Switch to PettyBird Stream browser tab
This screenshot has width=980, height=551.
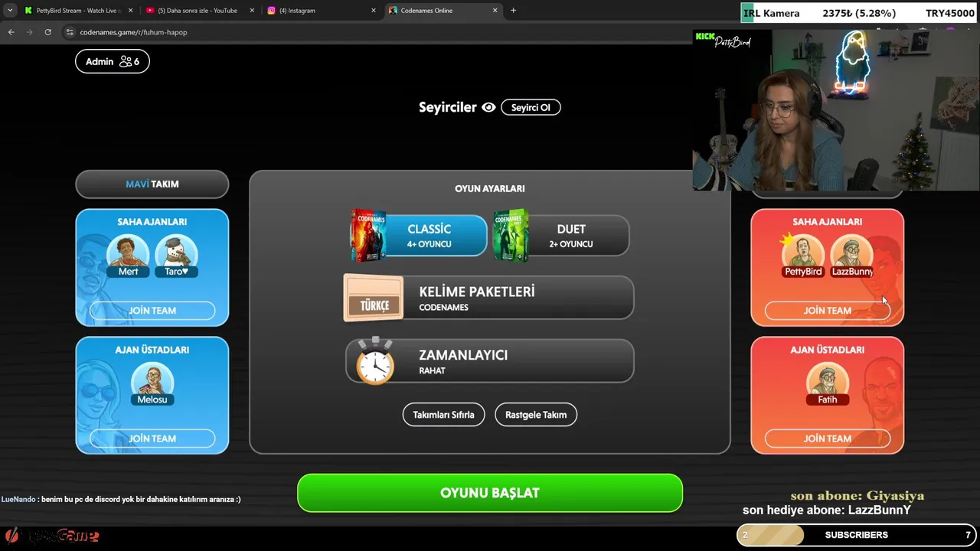[x=77, y=11]
